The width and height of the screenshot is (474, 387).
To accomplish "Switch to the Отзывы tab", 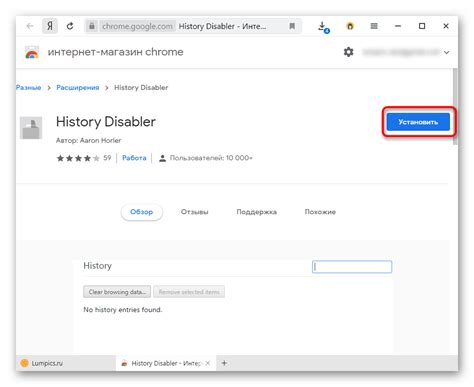I will pos(195,212).
